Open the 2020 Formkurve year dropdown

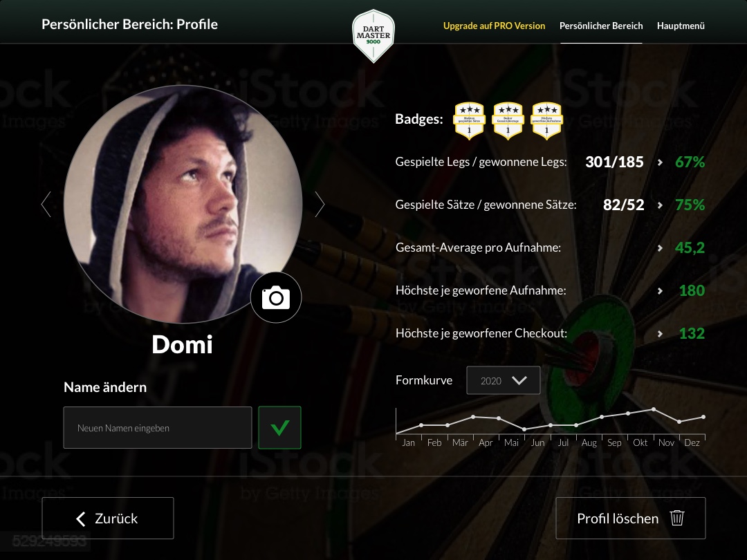(x=503, y=380)
